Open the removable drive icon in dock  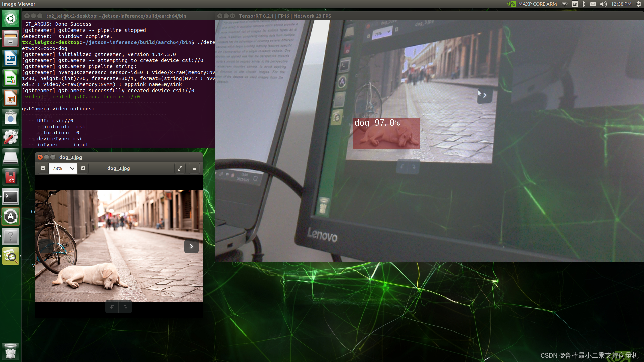(11, 158)
